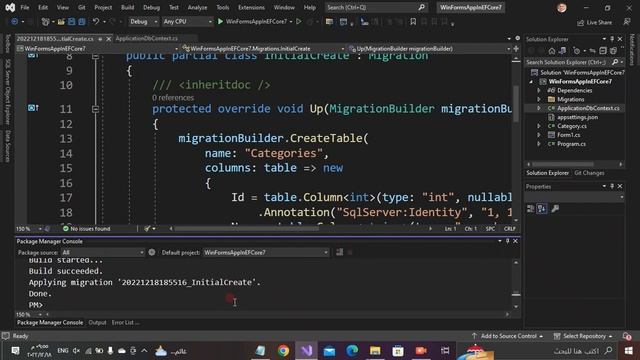Click the Windows Start button

(629, 351)
